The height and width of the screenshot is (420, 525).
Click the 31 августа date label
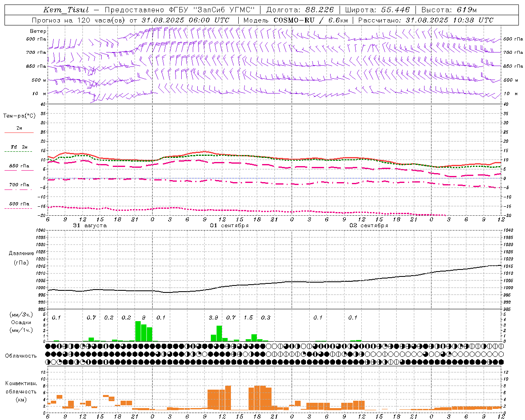point(90,226)
